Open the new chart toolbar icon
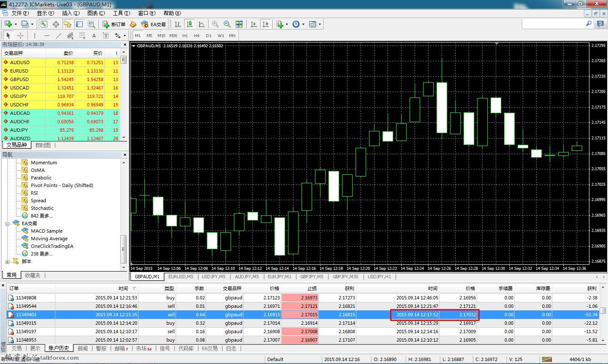 tap(8, 24)
